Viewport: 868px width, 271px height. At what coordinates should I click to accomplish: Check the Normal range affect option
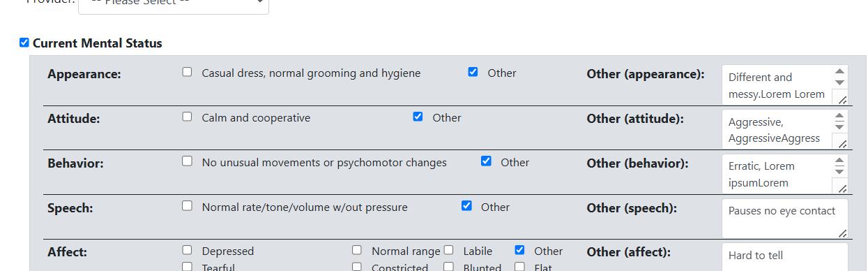click(357, 250)
